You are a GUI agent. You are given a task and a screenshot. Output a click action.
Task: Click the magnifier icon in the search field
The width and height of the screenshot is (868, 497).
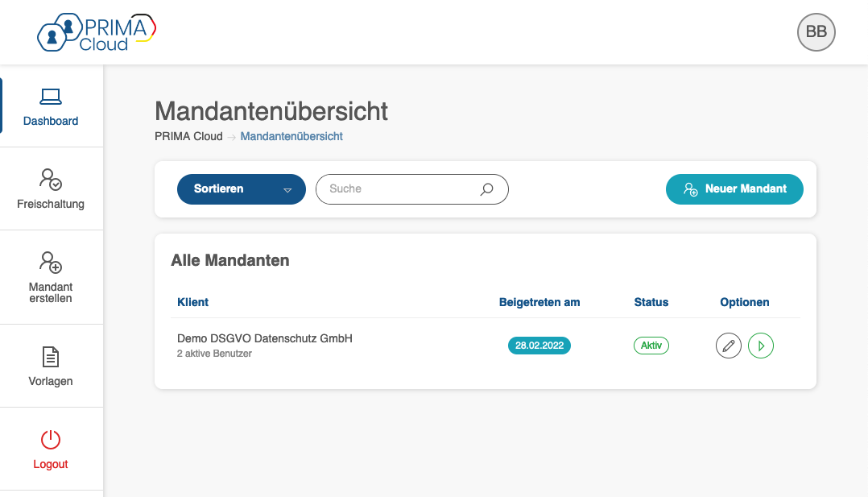tap(486, 189)
